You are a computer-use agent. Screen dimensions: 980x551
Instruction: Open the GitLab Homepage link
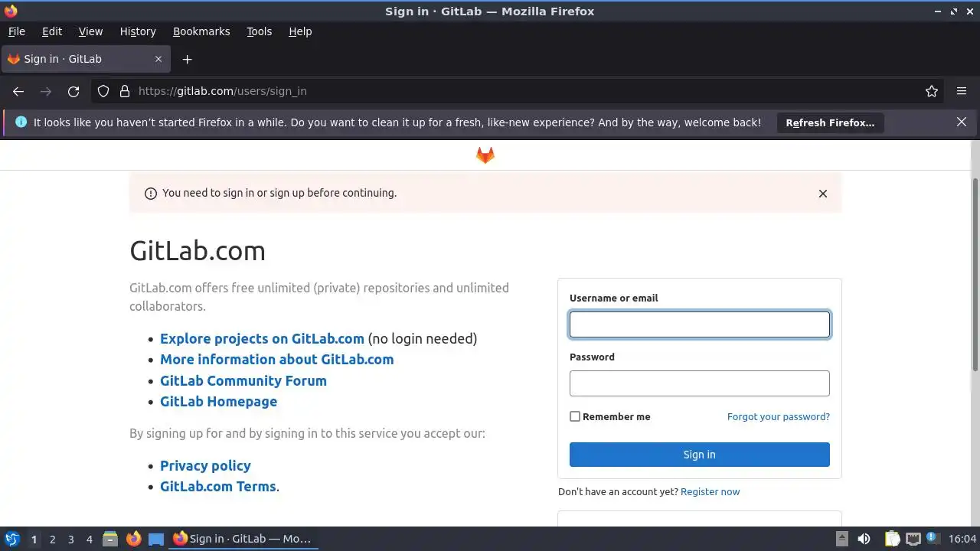point(219,402)
